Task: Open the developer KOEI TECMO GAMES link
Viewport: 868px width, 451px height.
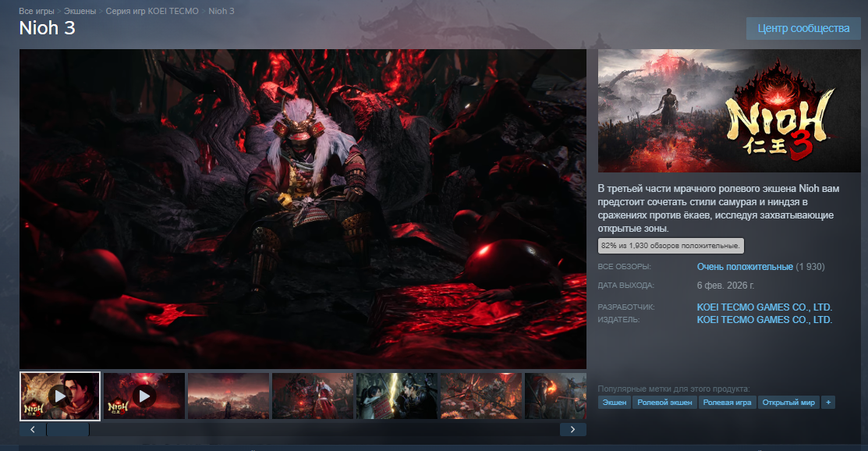Action: click(764, 307)
